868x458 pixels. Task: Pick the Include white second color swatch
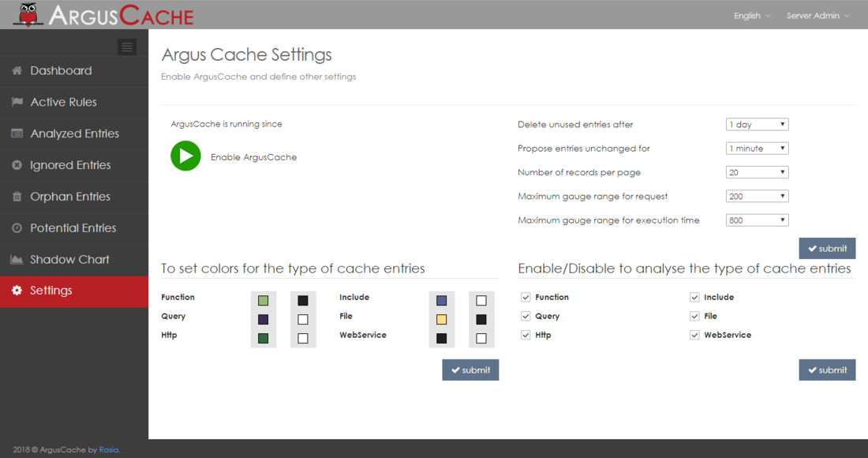pyautogui.click(x=481, y=300)
